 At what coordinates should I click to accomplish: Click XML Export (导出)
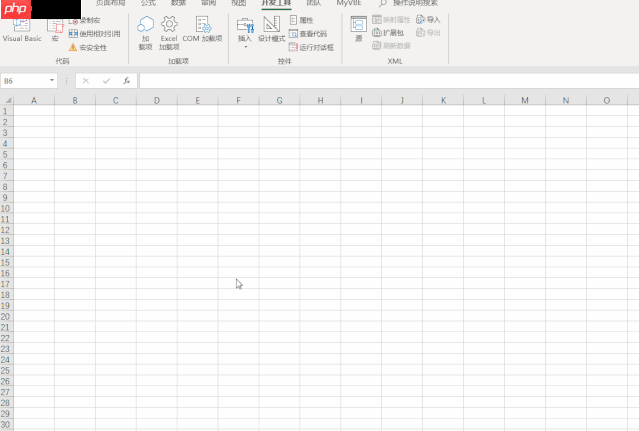[x=428, y=33]
